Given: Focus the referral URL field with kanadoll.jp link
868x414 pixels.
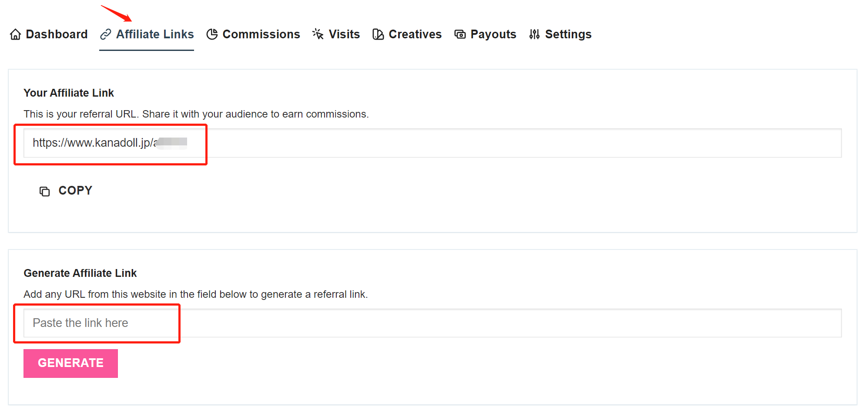Looking at the screenshot, I should pyautogui.click(x=432, y=143).
